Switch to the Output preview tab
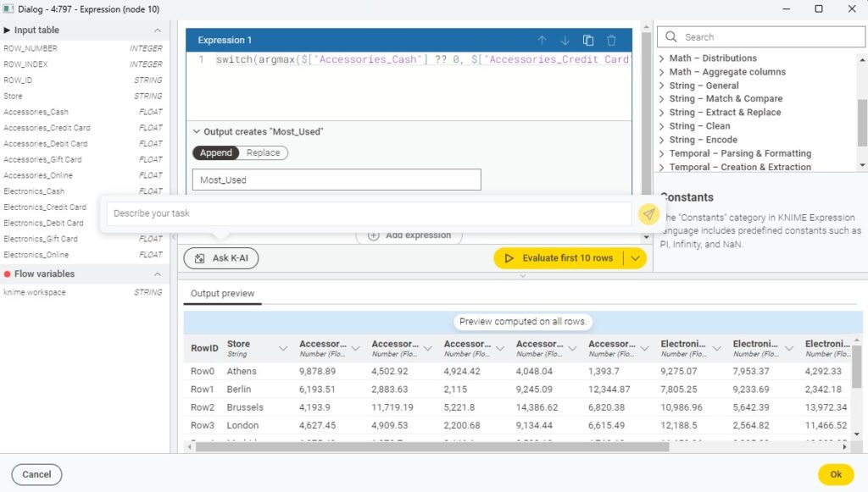Screen dimensions: 868x492 coord(221,294)
